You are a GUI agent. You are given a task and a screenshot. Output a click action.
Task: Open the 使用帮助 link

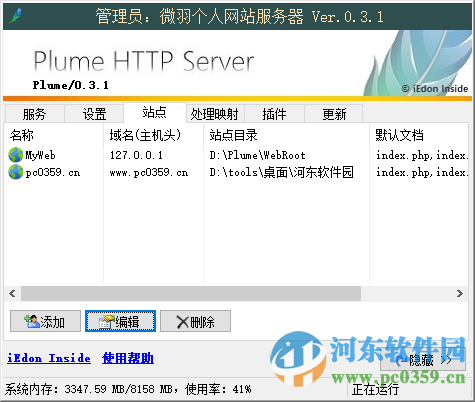tap(128, 358)
